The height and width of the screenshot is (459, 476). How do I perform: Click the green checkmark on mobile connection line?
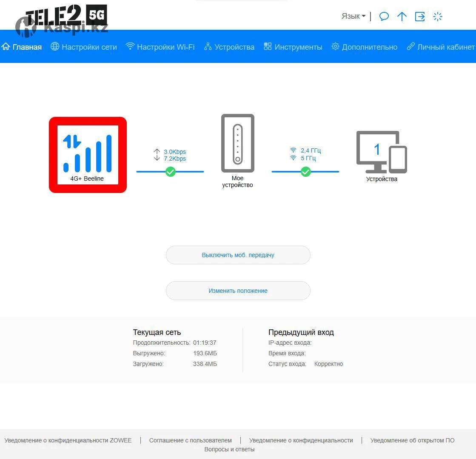click(171, 172)
